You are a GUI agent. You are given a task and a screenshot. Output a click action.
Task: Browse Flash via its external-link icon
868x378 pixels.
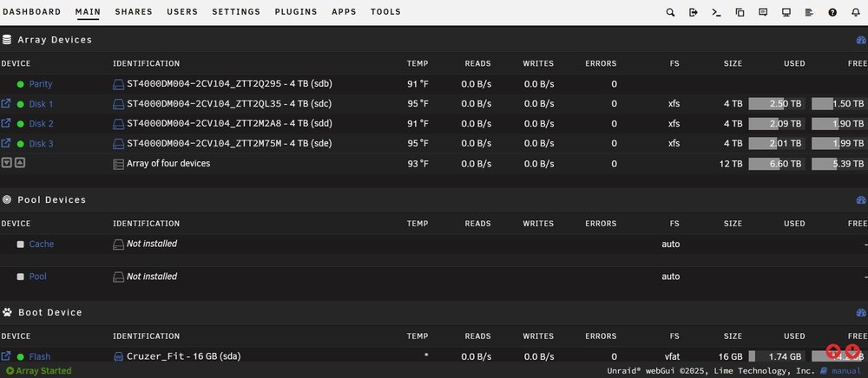coord(6,356)
